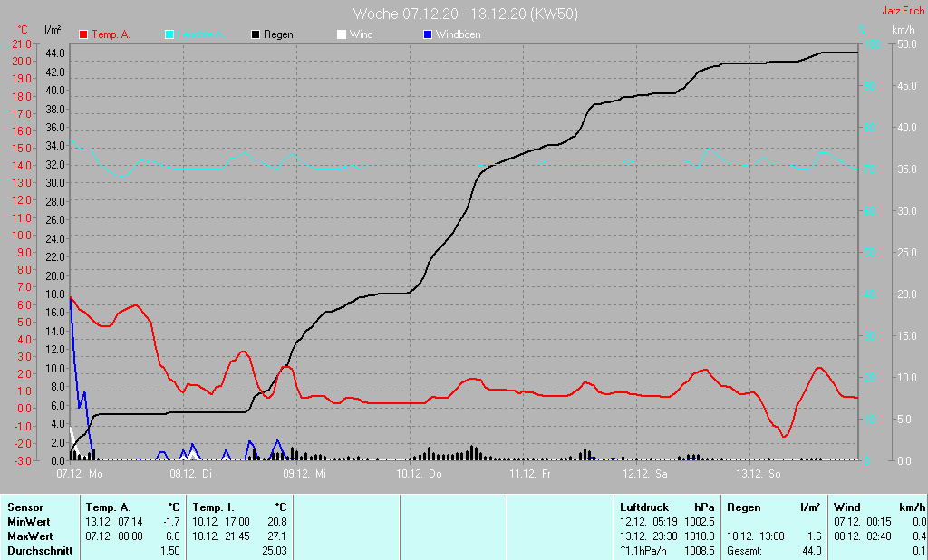The height and width of the screenshot is (560, 928).
Task: Click the '6.6' maximum temperature value
Action: tap(173, 536)
